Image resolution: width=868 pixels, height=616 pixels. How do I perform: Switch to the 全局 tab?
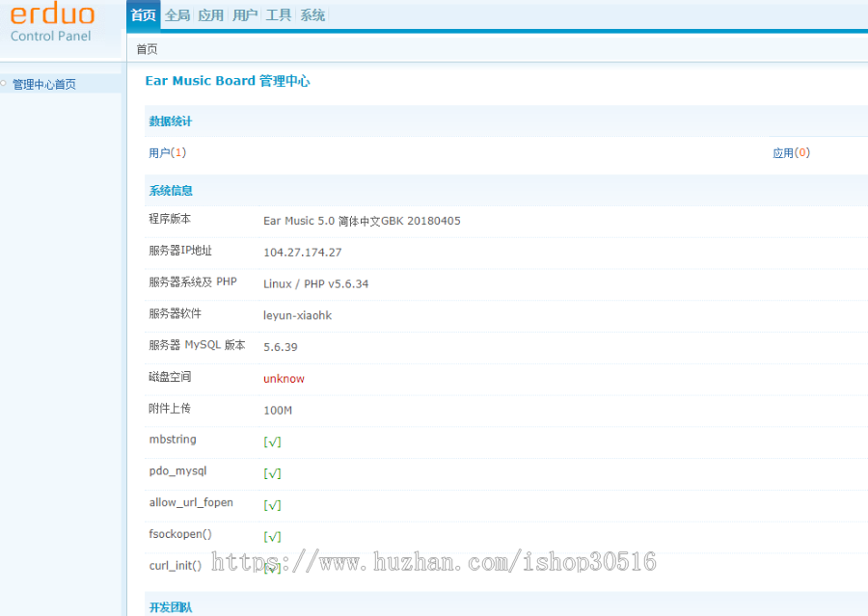click(x=177, y=14)
